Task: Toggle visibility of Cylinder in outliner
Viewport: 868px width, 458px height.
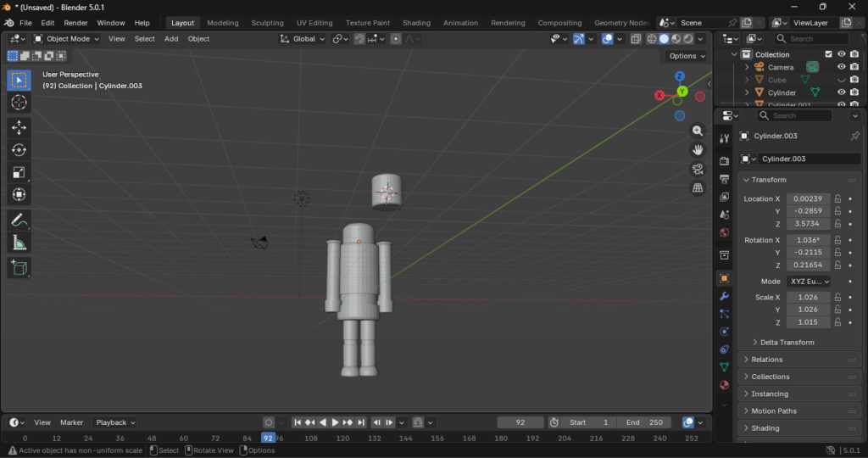Action: [x=841, y=92]
